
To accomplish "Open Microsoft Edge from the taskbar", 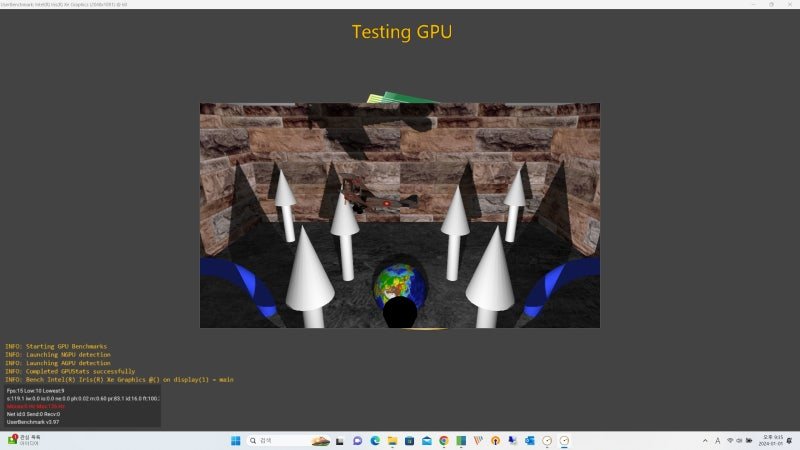I will pos(375,441).
